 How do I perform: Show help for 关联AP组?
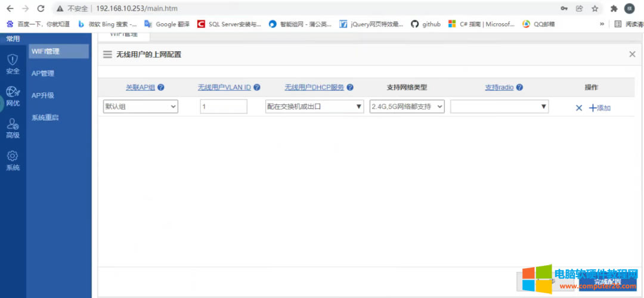point(161,88)
